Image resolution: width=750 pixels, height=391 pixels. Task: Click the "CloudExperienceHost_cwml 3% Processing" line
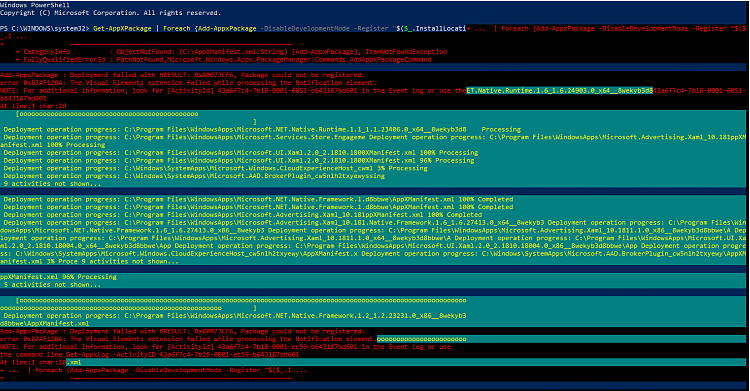(216, 168)
